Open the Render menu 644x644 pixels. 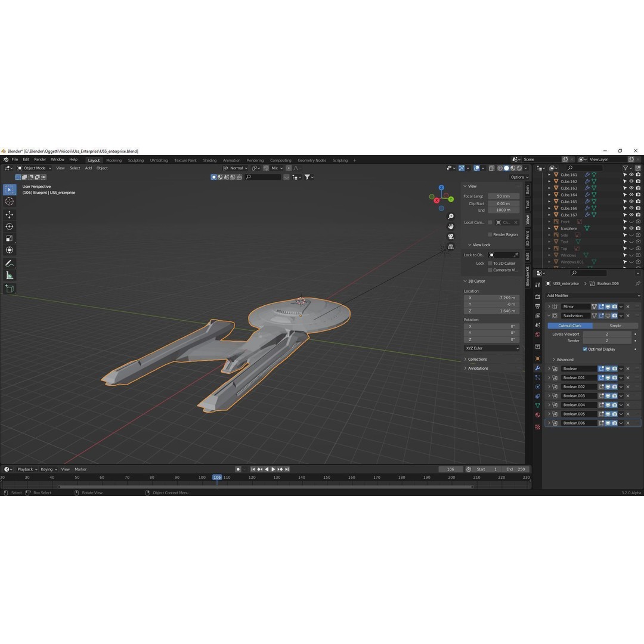tap(40, 160)
